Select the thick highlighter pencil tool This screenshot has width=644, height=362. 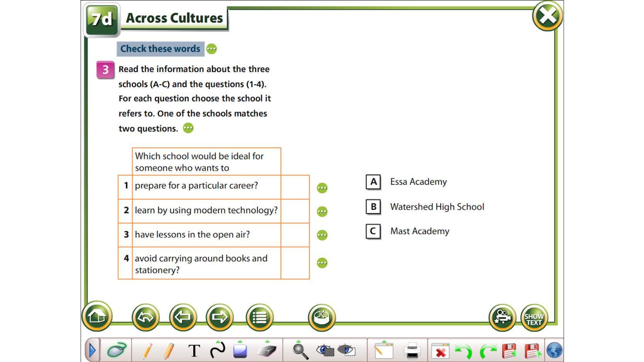169,351
